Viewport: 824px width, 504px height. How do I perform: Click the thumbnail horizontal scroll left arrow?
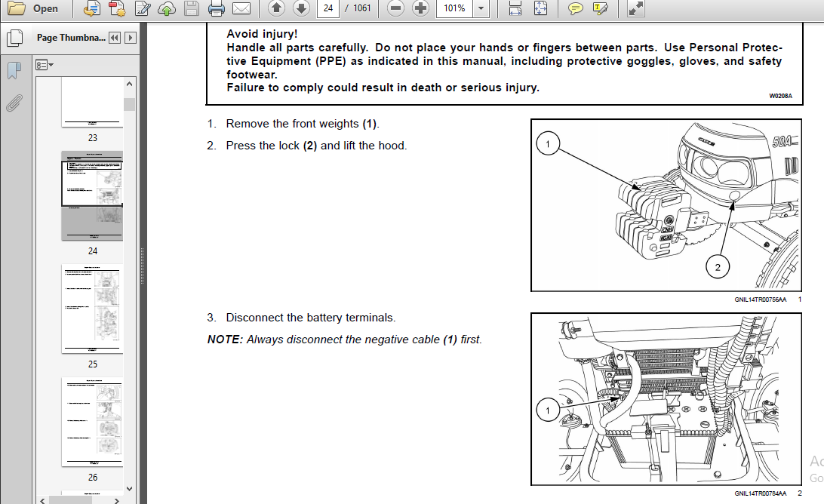point(42,500)
